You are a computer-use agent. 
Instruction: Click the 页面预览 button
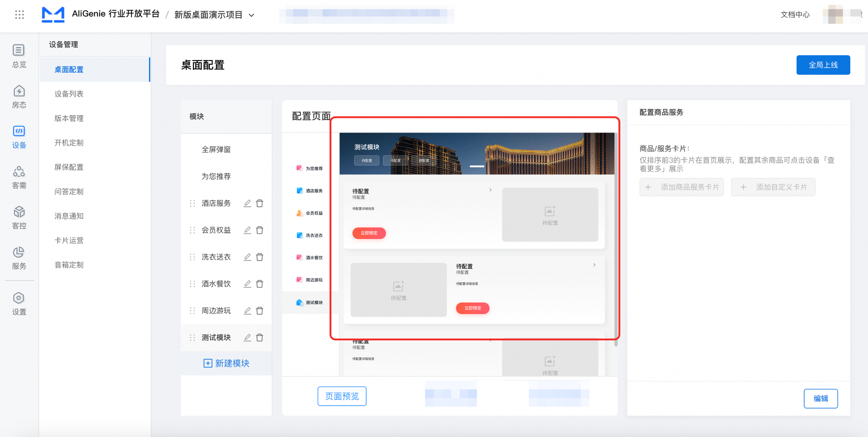tap(342, 396)
